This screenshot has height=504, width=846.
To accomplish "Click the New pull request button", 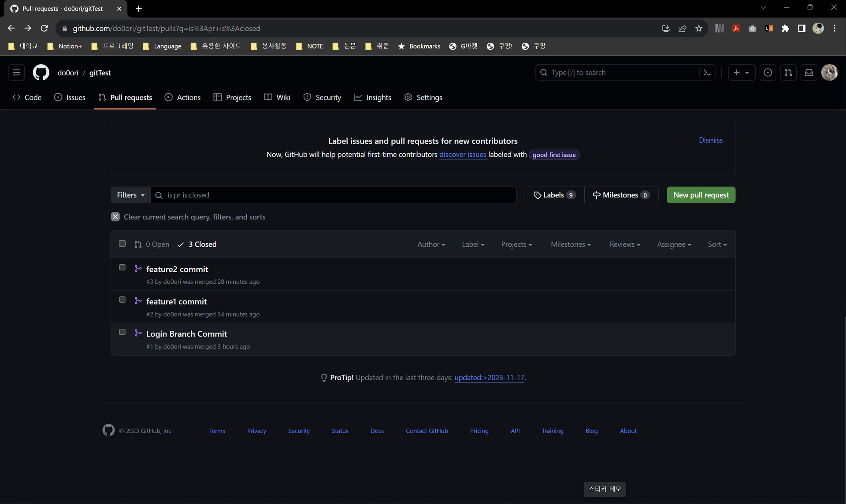I will (x=701, y=195).
